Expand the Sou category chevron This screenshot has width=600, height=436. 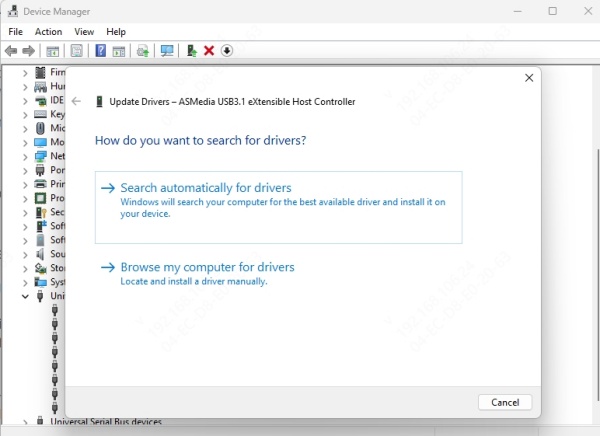(x=25, y=255)
